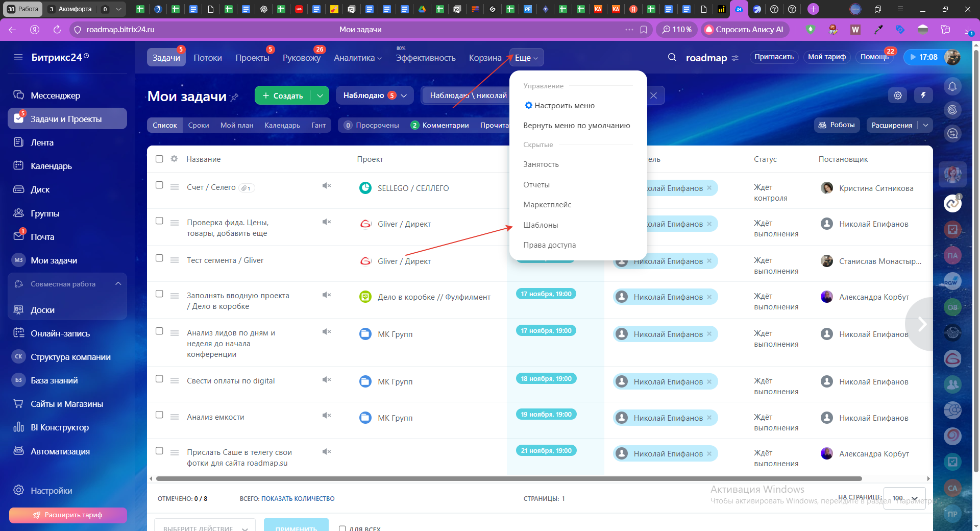Click the Пригласить button in header

point(774,57)
